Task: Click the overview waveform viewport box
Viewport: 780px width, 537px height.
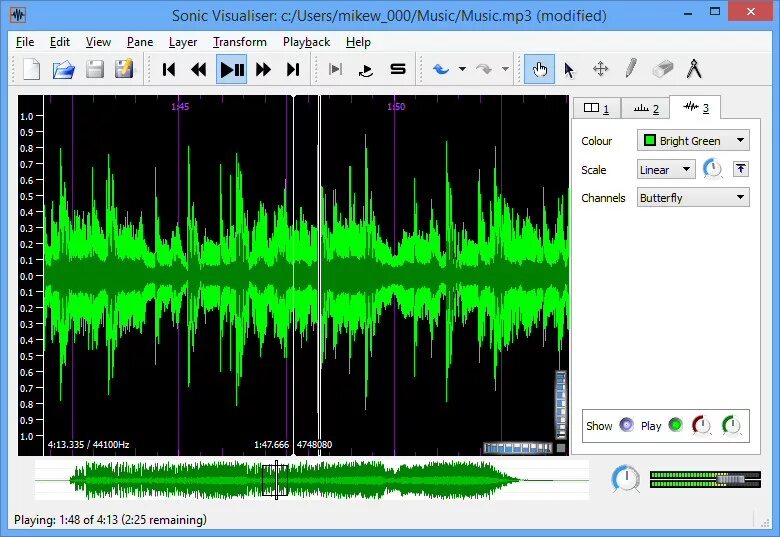Action: click(x=275, y=480)
